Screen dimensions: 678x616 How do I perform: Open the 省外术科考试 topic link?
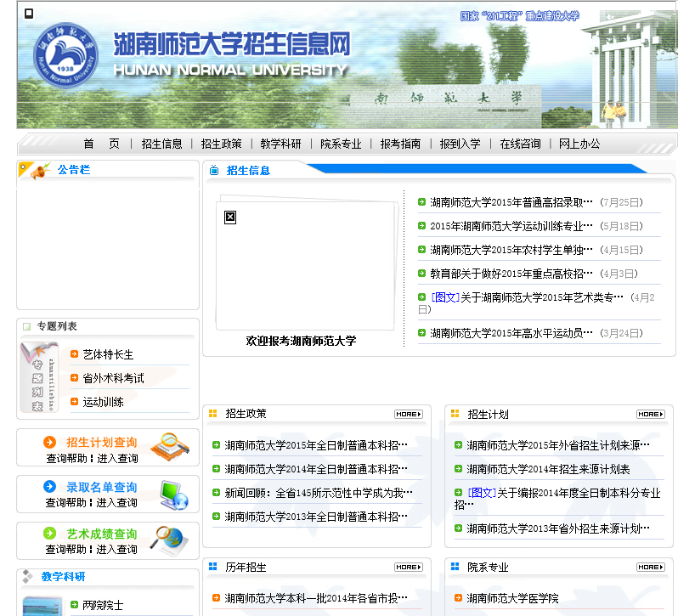click(x=113, y=378)
